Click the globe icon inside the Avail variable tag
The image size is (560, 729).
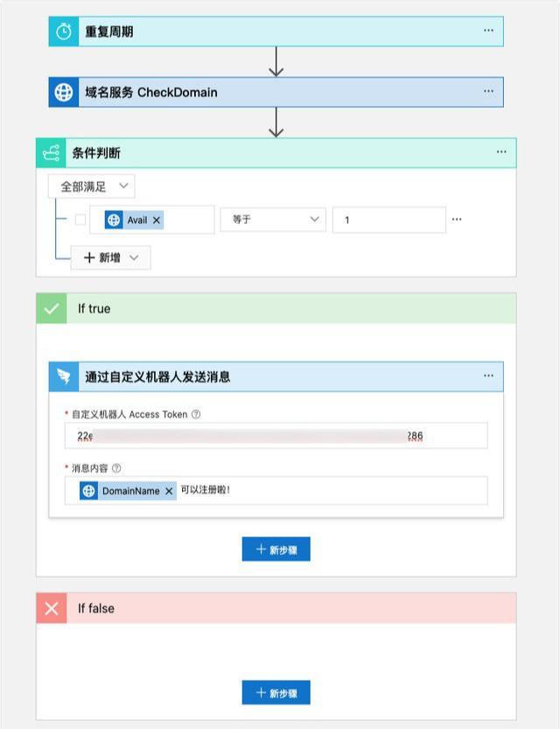click(113, 220)
